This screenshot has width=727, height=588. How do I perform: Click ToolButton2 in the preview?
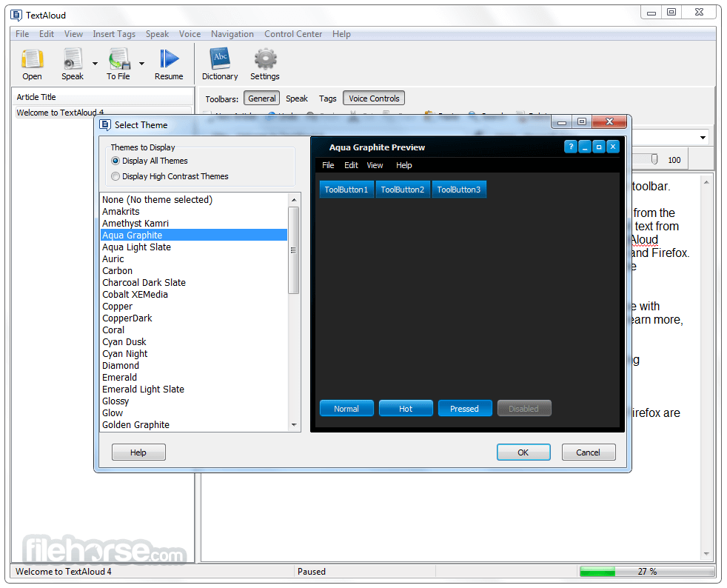(x=403, y=189)
